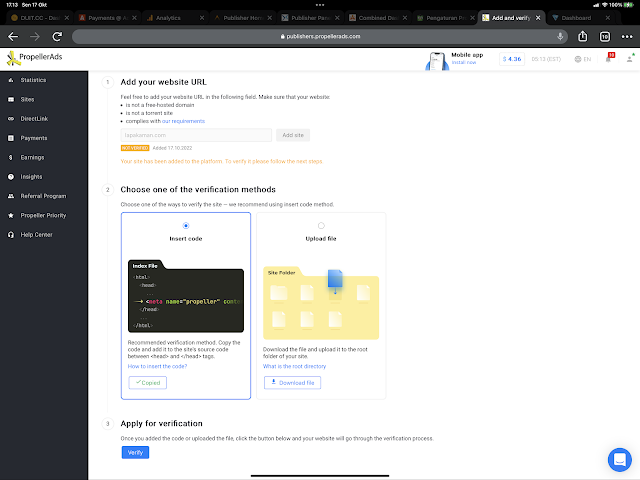Click the Propeller Priority star icon
This screenshot has height=480, width=640.
[x=11, y=216]
